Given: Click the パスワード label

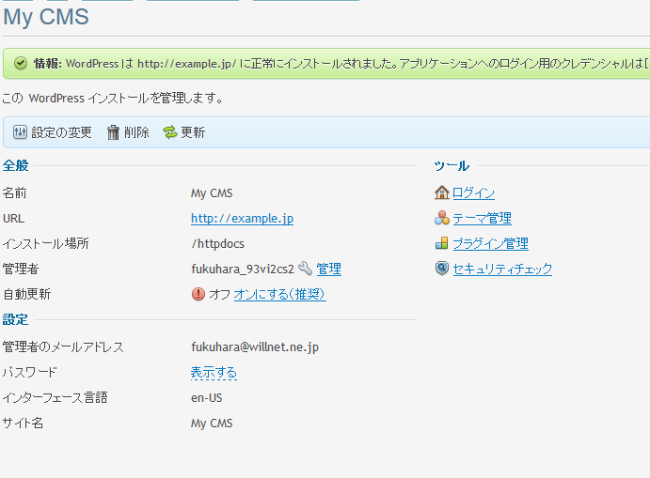Looking at the screenshot, I should 30,372.
